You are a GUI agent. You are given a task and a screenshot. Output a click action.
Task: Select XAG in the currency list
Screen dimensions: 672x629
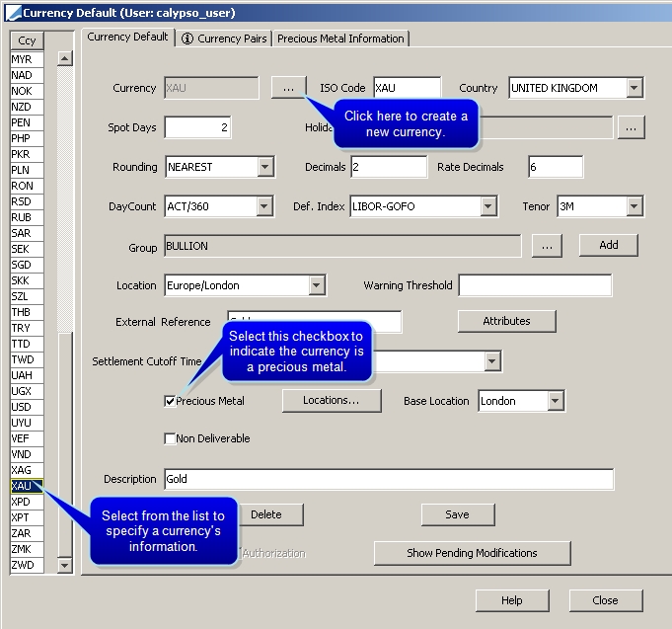coord(27,470)
